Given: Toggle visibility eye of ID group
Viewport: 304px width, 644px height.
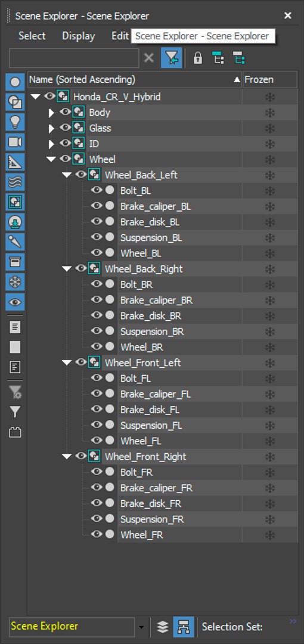Looking at the screenshot, I should tap(66, 143).
